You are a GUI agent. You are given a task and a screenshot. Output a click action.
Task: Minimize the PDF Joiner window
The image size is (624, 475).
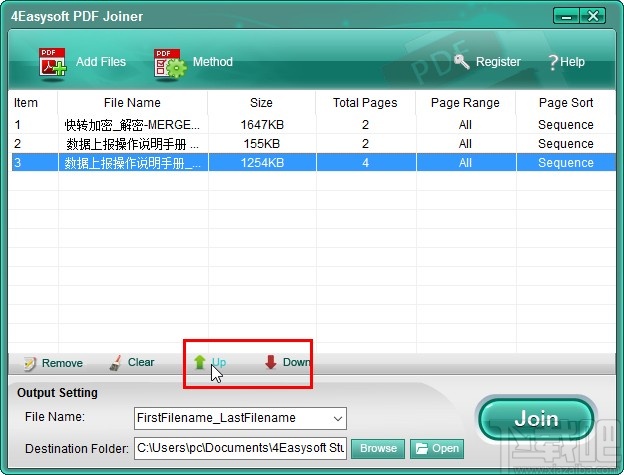(566, 16)
